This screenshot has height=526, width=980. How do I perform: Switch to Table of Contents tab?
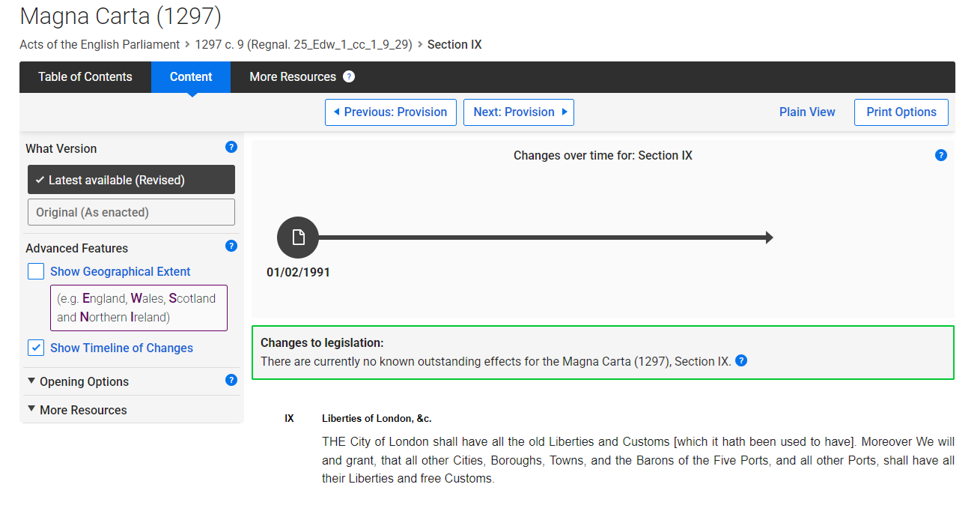click(85, 76)
